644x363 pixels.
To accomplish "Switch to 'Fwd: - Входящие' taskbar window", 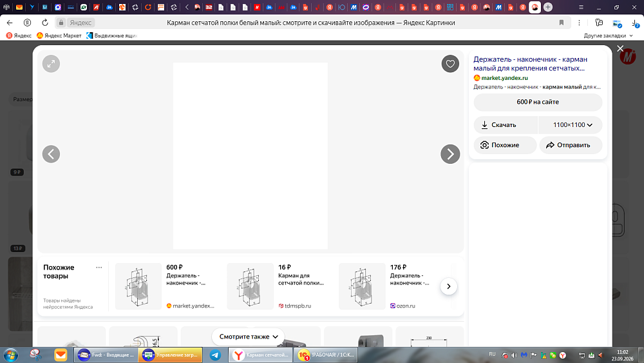I will click(106, 355).
